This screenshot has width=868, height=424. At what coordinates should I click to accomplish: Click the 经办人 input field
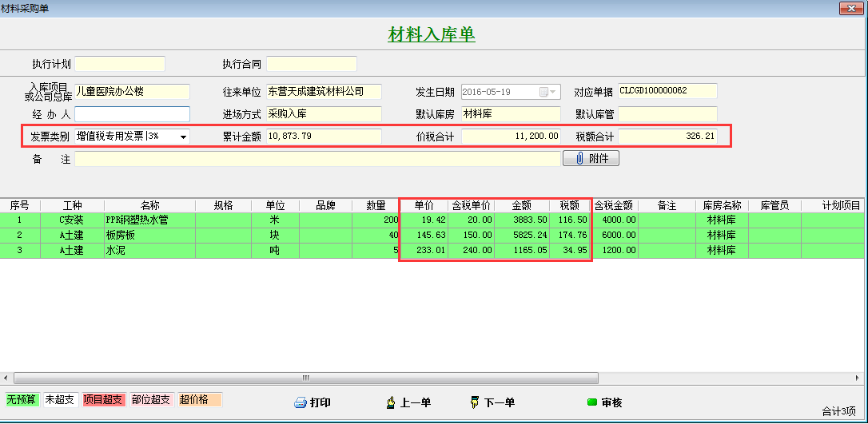click(x=132, y=114)
